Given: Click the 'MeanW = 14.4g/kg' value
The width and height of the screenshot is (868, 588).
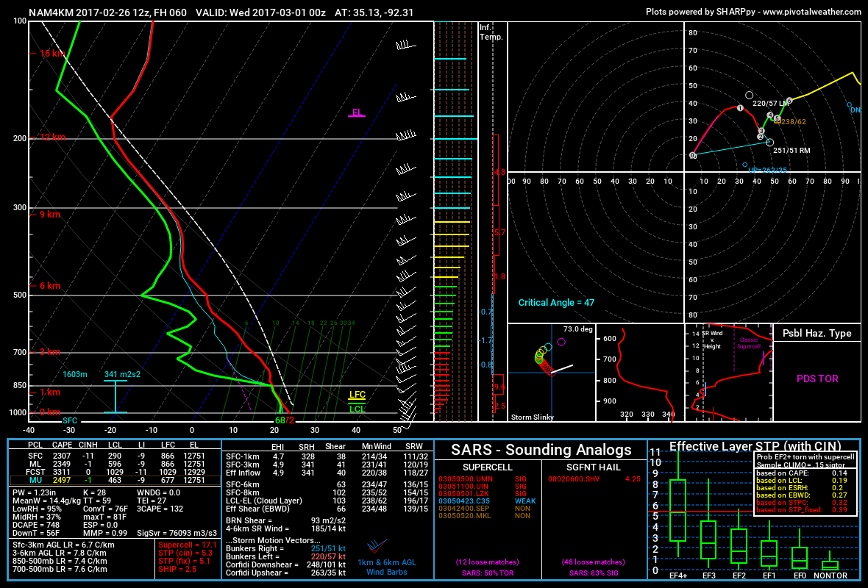Looking at the screenshot, I should (x=45, y=501).
